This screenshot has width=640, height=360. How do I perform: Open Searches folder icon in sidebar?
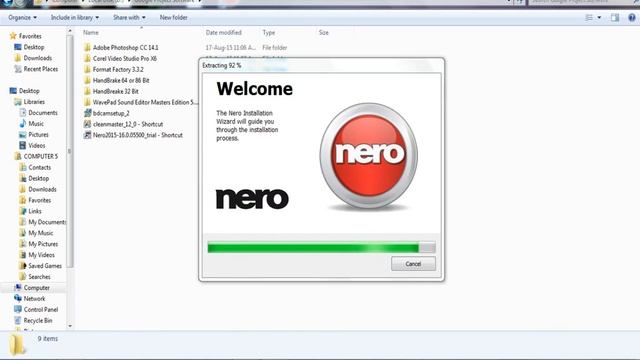(23, 277)
